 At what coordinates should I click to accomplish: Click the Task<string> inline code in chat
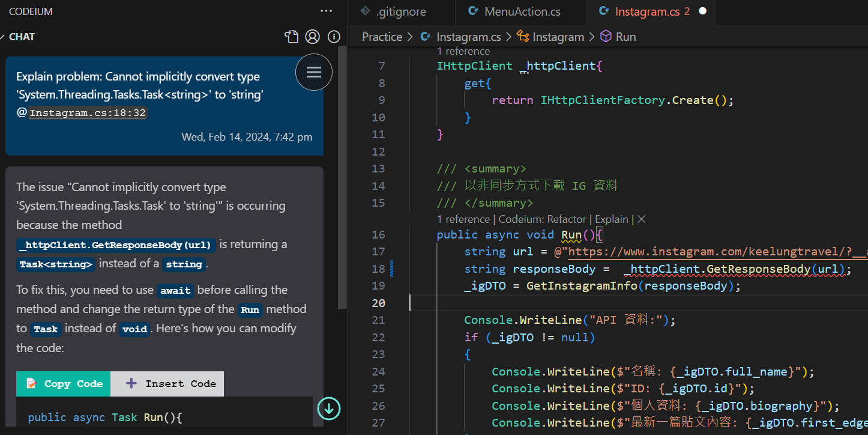(56, 264)
